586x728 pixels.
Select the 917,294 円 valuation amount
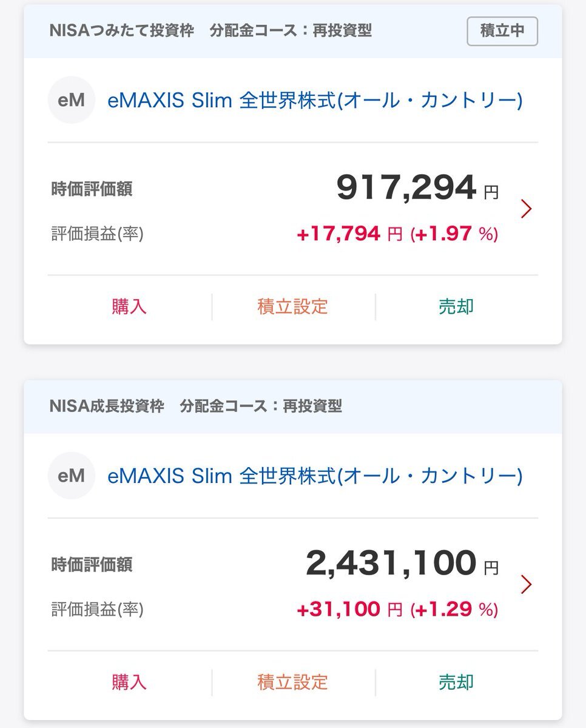[x=417, y=188]
